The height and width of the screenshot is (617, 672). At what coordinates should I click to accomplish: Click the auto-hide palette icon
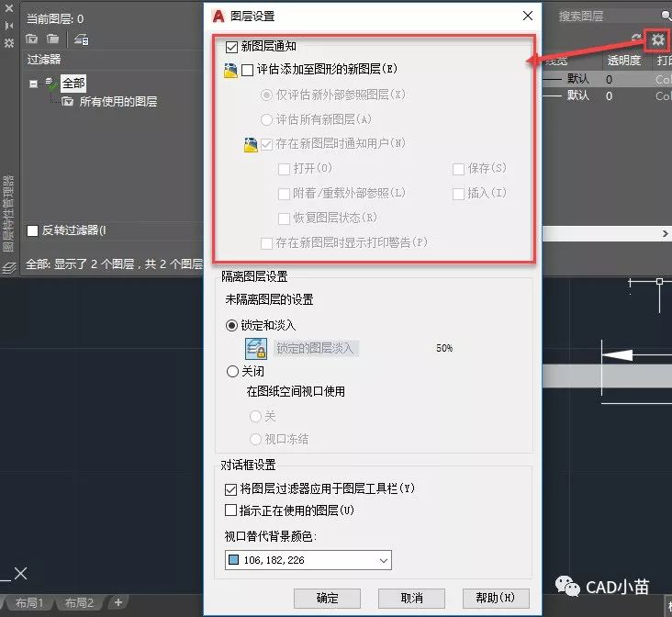point(8,24)
